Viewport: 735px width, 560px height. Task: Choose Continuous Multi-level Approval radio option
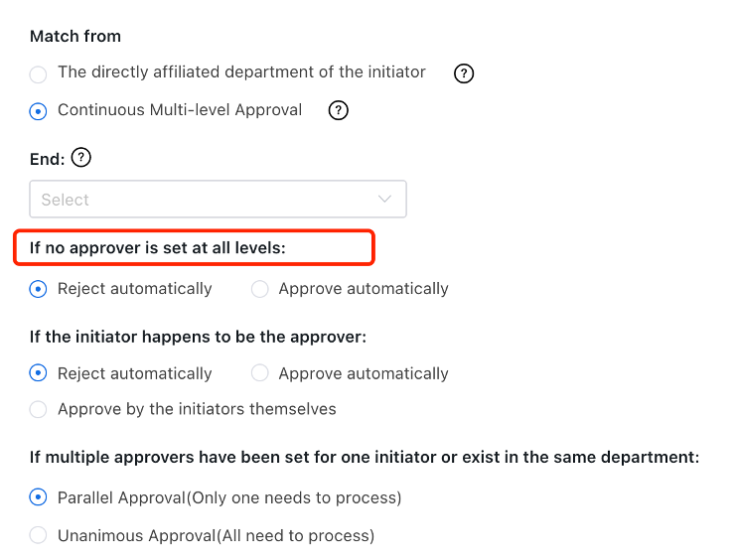point(38,111)
